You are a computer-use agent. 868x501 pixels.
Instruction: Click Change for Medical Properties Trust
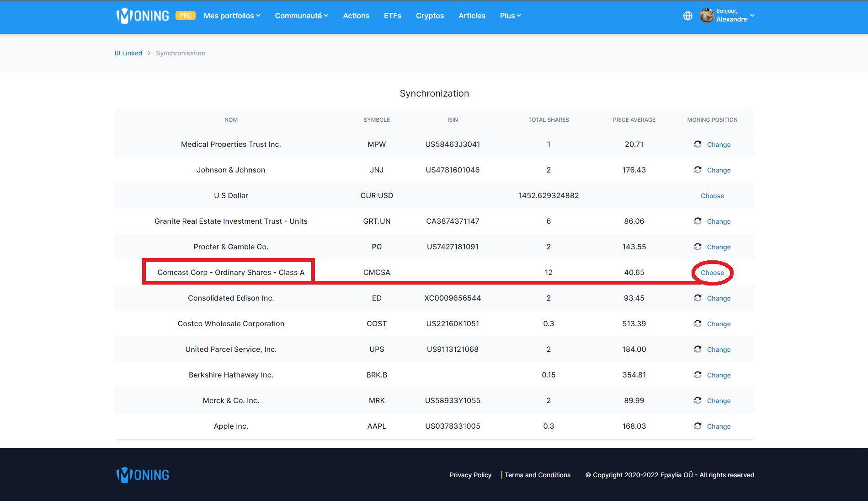pos(719,145)
